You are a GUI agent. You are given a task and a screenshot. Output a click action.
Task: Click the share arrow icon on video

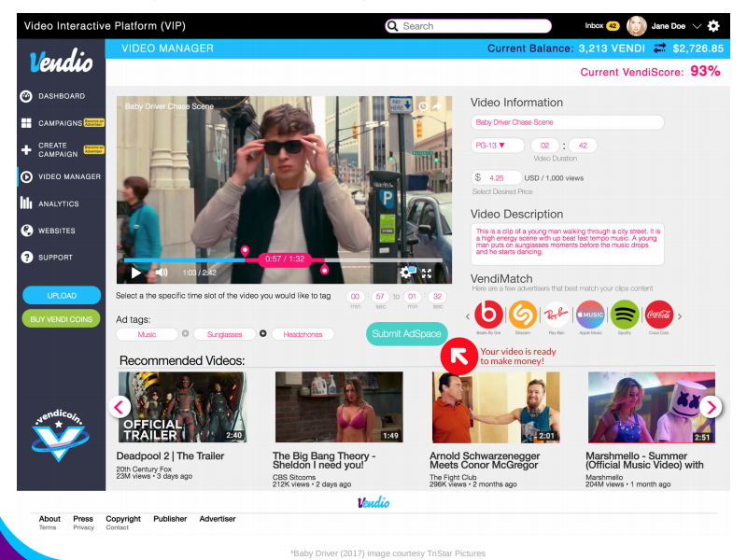point(437,106)
